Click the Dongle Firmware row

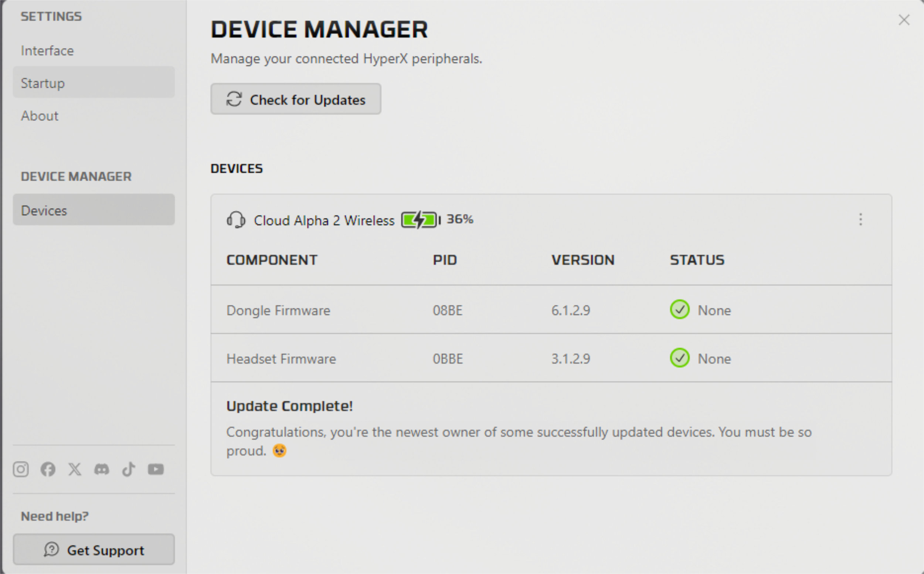click(x=551, y=310)
